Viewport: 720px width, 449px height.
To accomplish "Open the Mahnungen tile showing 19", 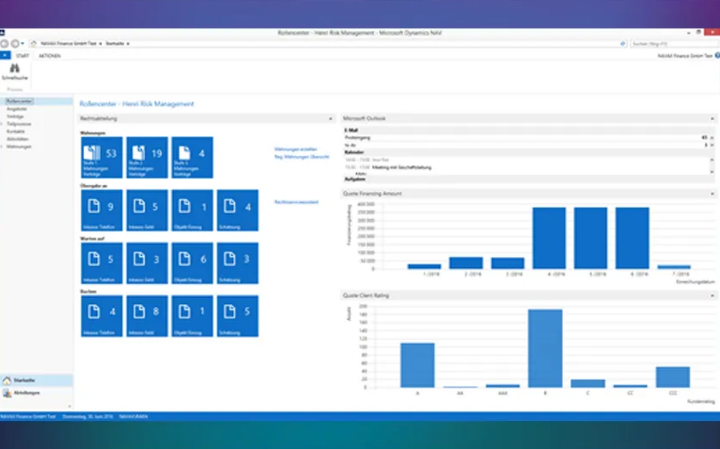I will 147,157.
